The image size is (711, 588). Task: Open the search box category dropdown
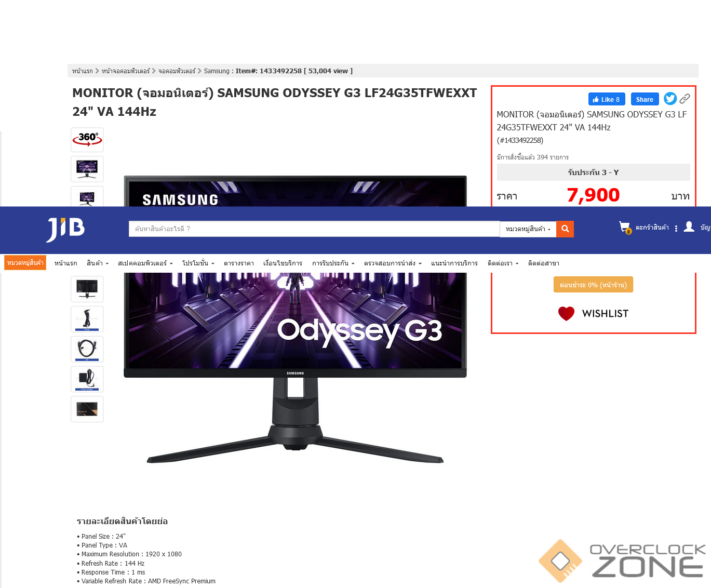pyautogui.click(x=528, y=229)
